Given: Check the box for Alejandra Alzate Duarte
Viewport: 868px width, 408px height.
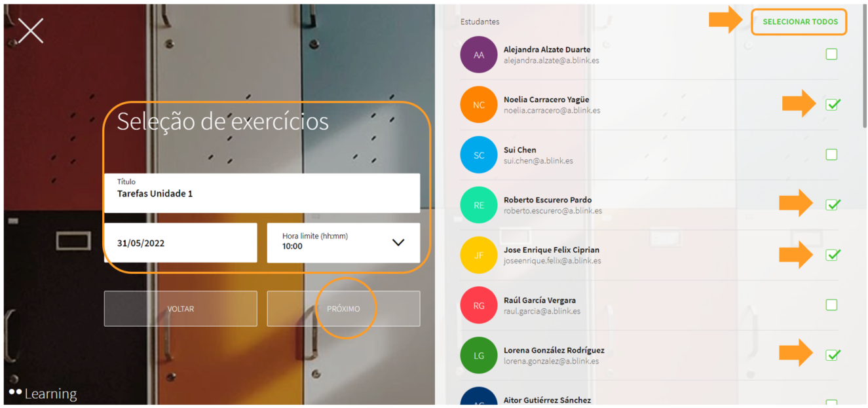Looking at the screenshot, I should pyautogui.click(x=831, y=54).
